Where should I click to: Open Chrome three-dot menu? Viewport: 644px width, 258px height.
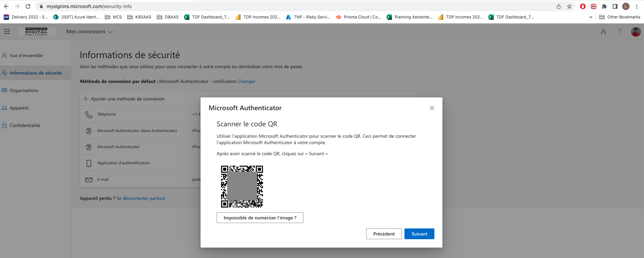coord(637,6)
